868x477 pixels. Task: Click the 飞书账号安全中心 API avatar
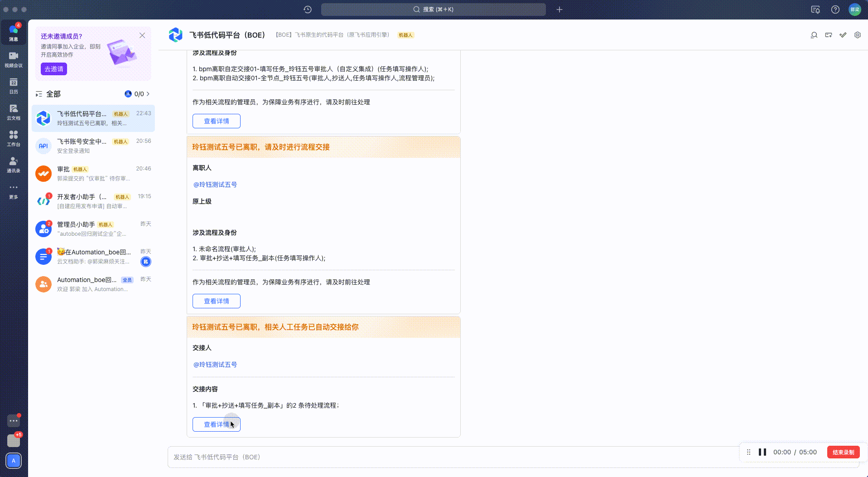(x=43, y=146)
